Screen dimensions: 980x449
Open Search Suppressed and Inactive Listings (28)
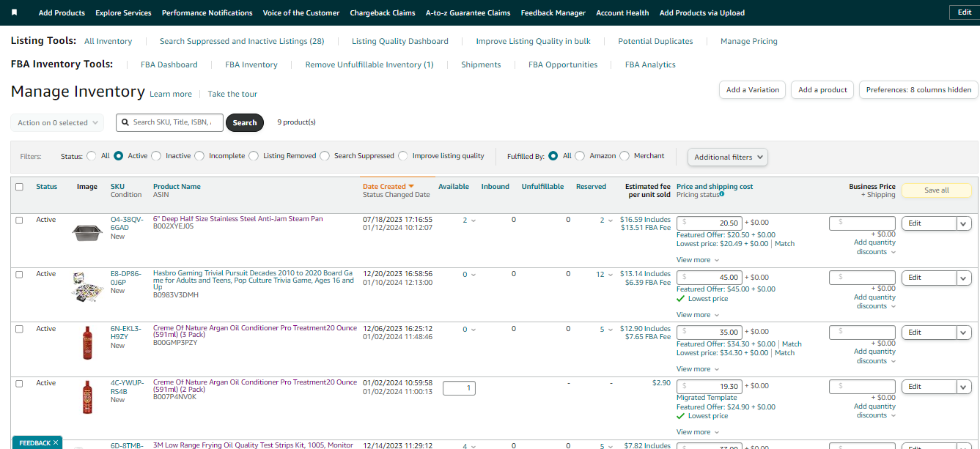(242, 41)
